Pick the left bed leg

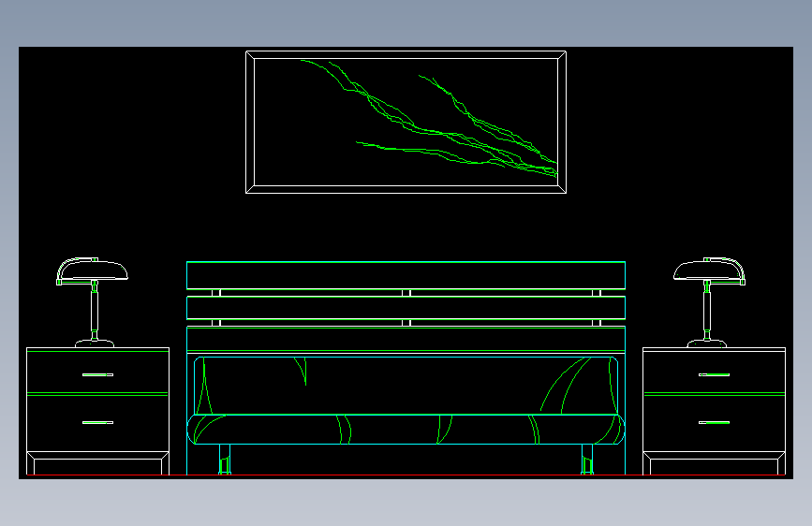coord(225,460)
